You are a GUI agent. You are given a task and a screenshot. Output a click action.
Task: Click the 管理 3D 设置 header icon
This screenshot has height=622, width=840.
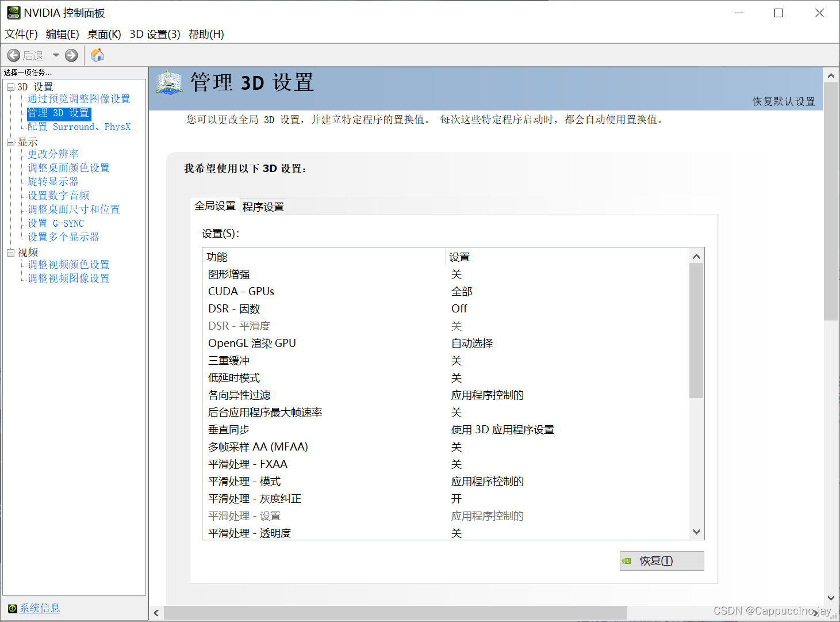[x=169, y=82]
